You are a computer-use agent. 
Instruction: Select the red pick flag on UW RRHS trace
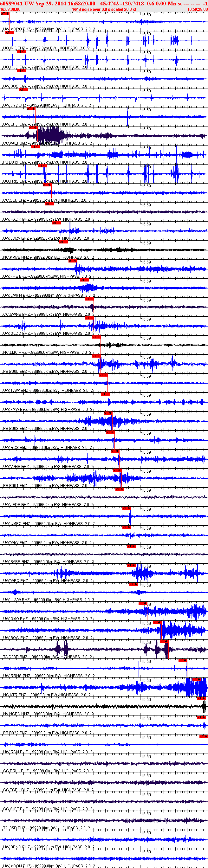pyautogui.click(x=182, y=660)
